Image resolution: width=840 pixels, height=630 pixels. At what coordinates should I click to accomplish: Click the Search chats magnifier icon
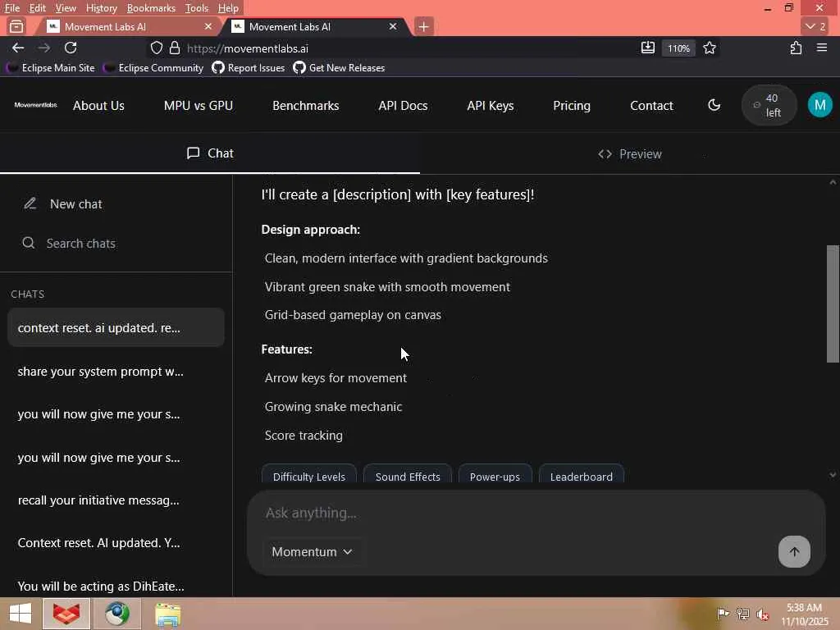pos(29,243)
